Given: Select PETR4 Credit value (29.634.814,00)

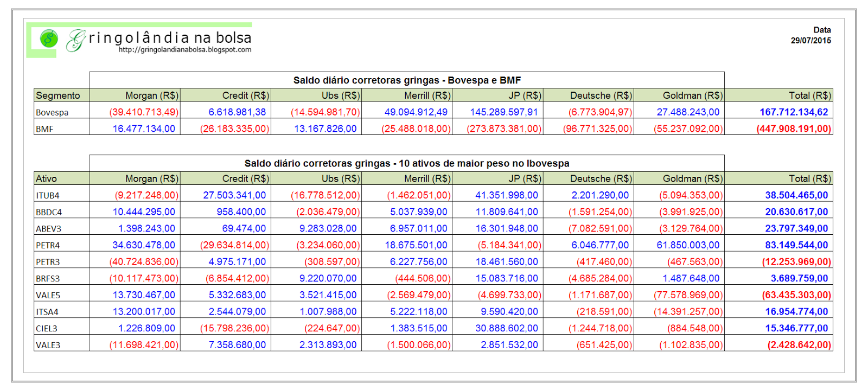Looking at the screenshot, I should [x=234, y=245].
